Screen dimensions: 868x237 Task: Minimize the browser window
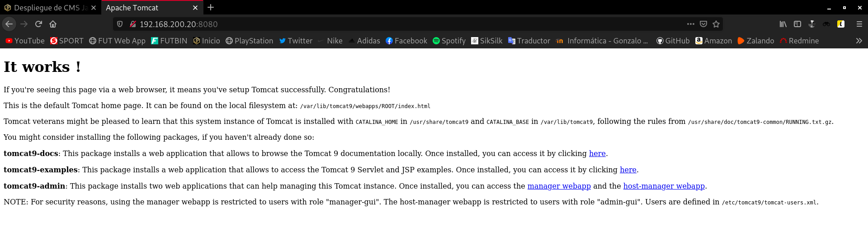(x=829, y=8)
